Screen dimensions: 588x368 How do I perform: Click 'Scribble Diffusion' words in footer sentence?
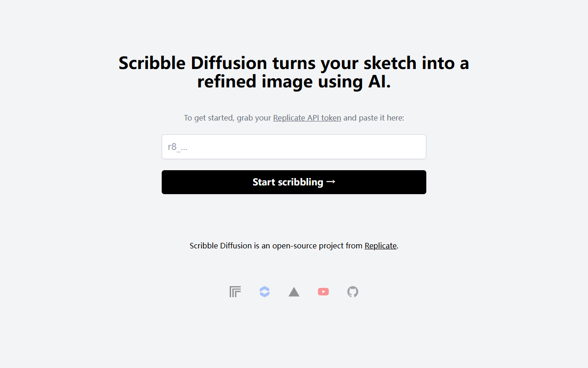pyautogui.click(x=221, y=246)
